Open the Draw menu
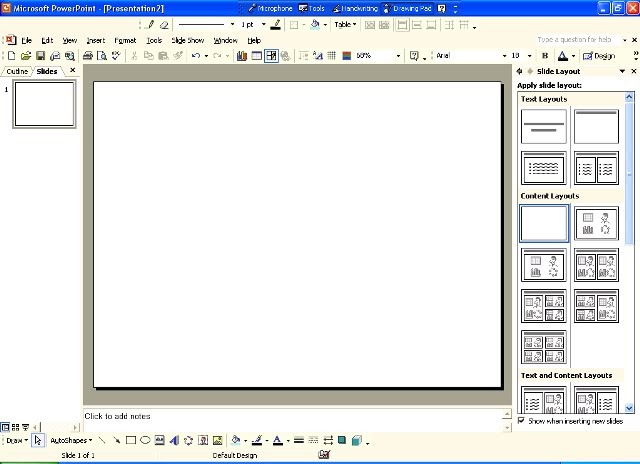 (16, 440)
